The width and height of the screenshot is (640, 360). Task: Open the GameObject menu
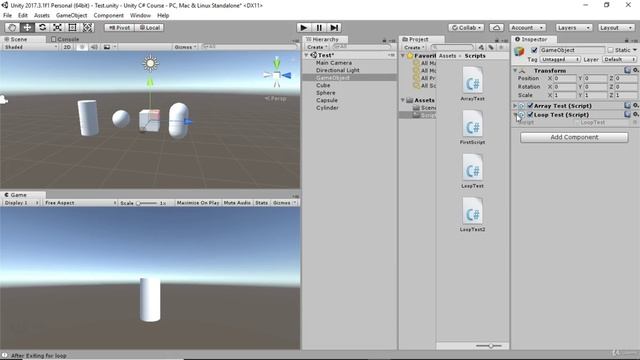[71, 15]
